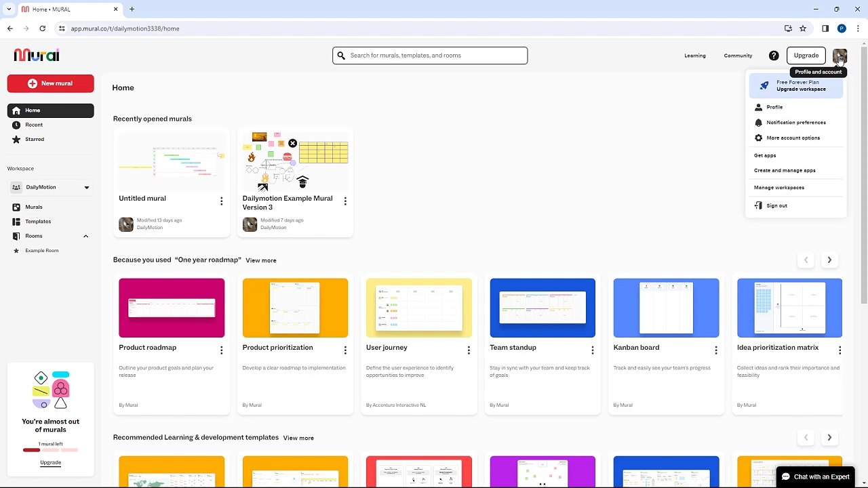The image size is (868, 488).
Task: Open the Team standup template thumbnail
Action: click(x=542, y=308)
